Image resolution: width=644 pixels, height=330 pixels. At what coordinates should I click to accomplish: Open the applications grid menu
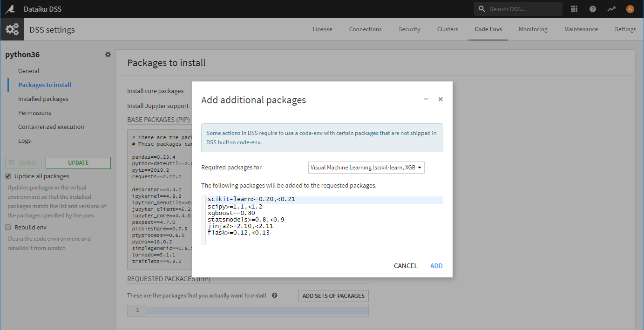pyautogui.click(x=574, y=9)
